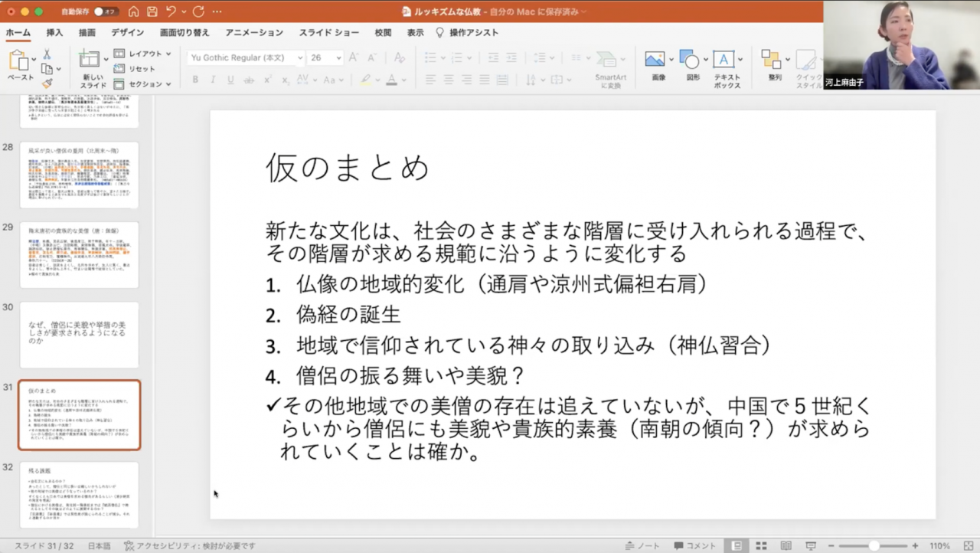Toggle the 自動保存 autosave switch

(x=104, y=11)
